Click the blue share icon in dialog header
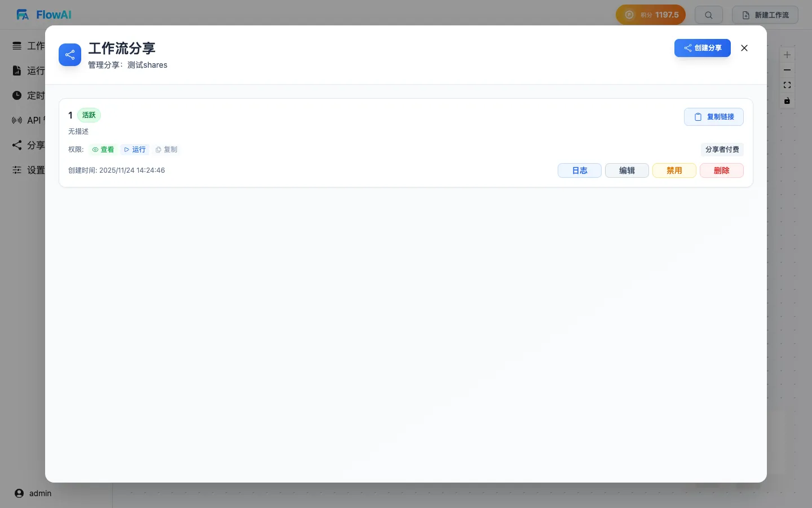The image size is (812, 508). [70, 55]
